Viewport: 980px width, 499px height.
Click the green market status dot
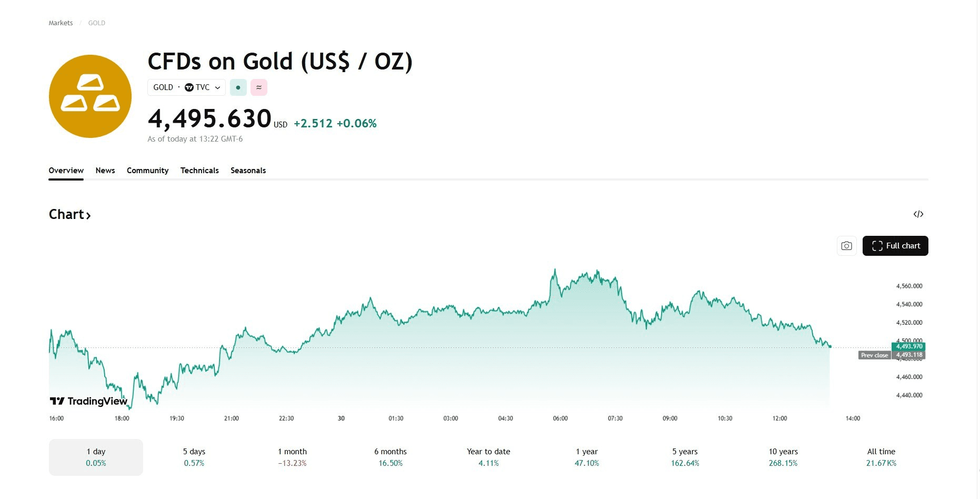tap(238, 87)
